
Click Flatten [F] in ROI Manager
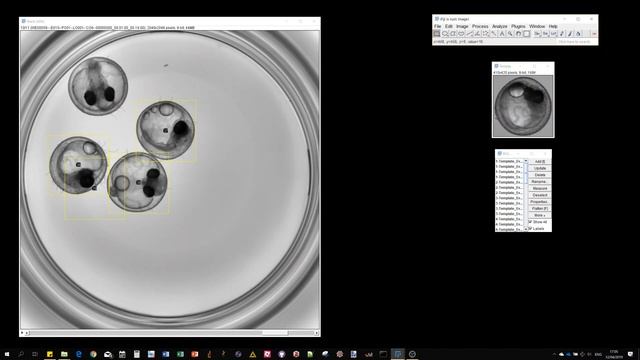(540, 209)
